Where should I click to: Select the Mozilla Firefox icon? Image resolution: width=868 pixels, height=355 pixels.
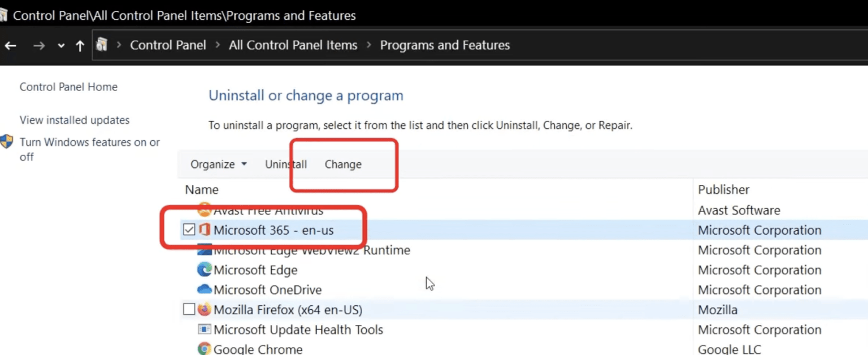[x=205, y=310]
